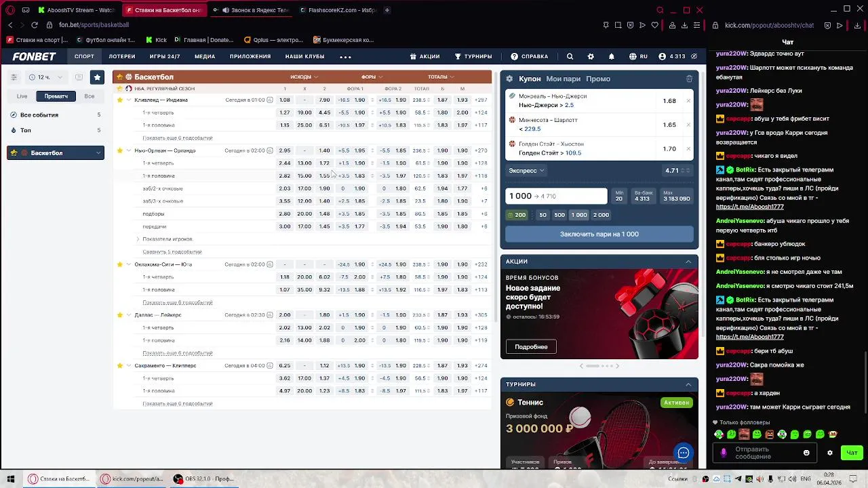The height and width of the screenshot is (488, 868).
Task: Open the support chat bubble button
Action: point(683,453)
